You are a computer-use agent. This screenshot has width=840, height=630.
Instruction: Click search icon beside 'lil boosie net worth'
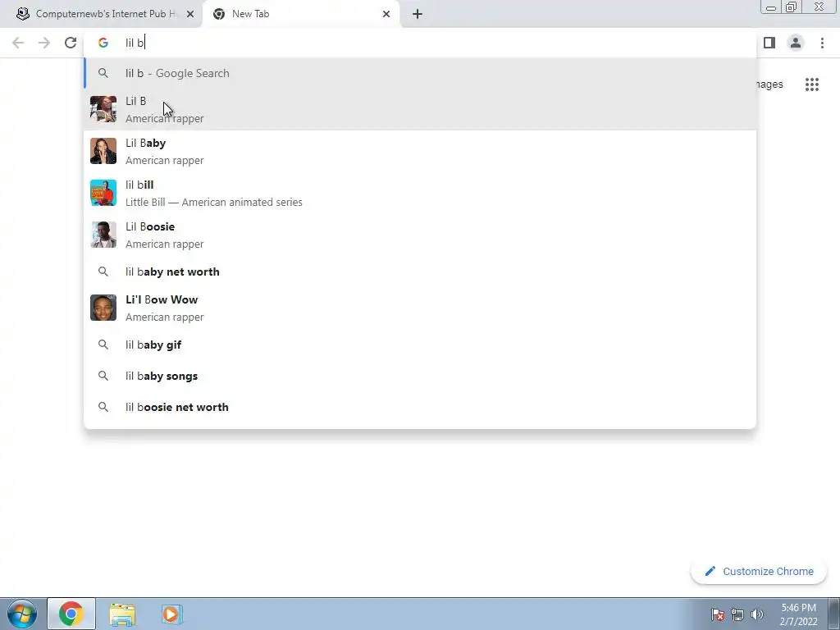[x=103, y=407]
